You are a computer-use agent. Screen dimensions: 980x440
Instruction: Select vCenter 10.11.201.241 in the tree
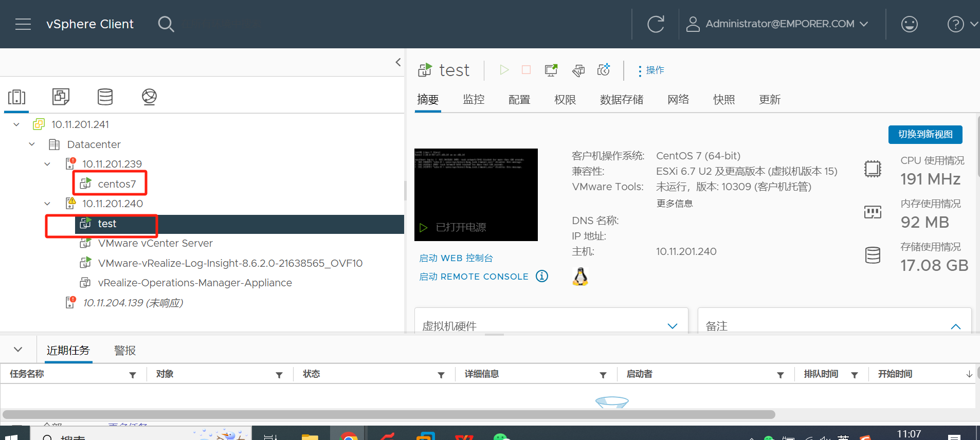coord(80,124)
